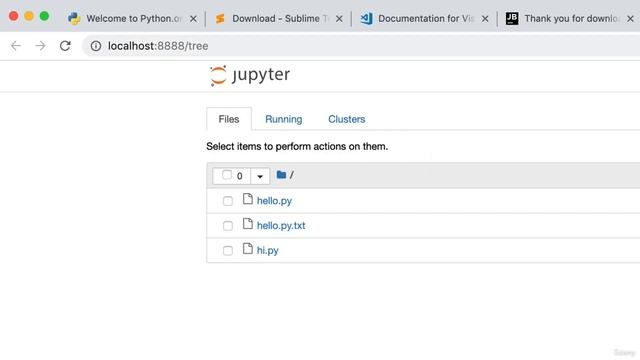Click the file icon next to hello.py
The image size is (640, 360).
click(x=247, y=199)
